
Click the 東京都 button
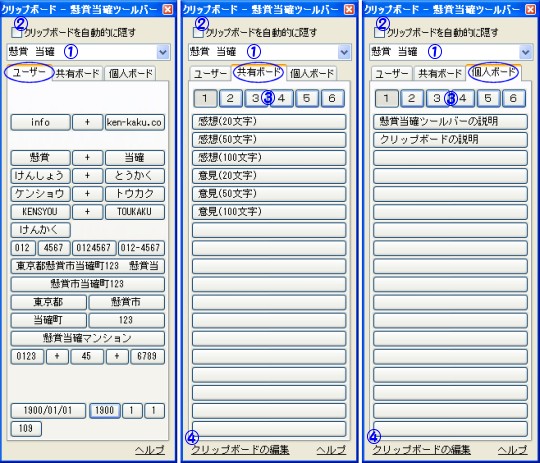(49, 302)
